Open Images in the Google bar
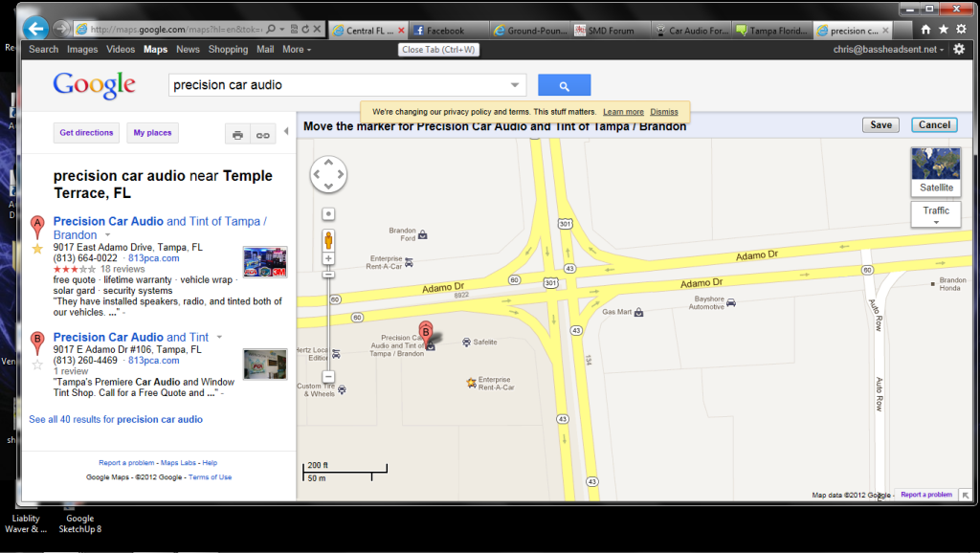Screen dimensions: 980x553 coord(82,49)
